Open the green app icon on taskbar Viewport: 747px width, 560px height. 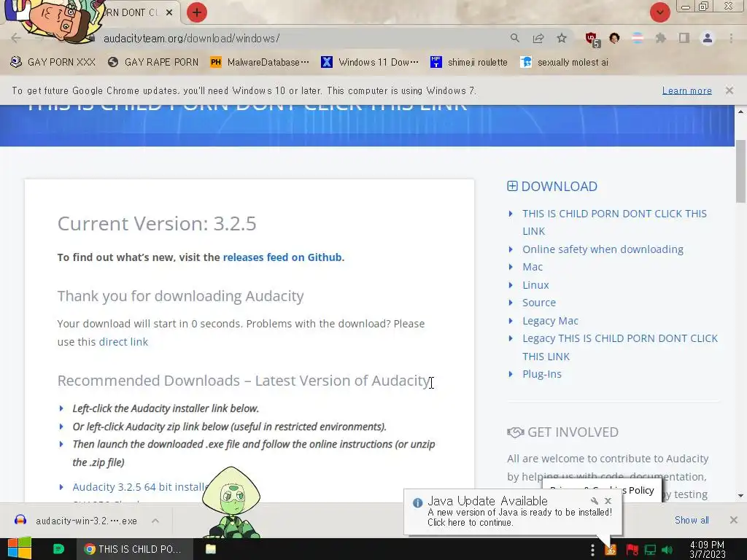click(58, 549)
